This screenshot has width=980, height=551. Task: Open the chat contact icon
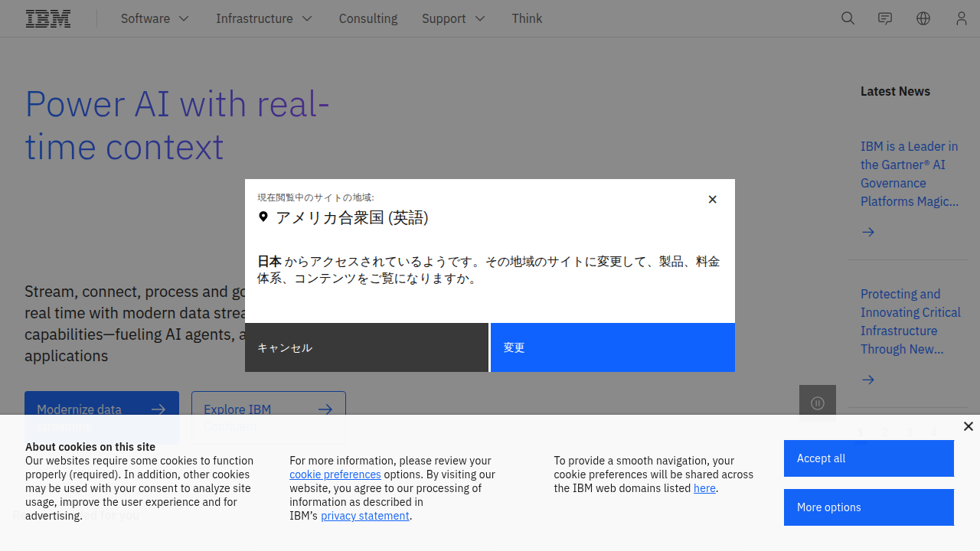[x=885, y=18]
